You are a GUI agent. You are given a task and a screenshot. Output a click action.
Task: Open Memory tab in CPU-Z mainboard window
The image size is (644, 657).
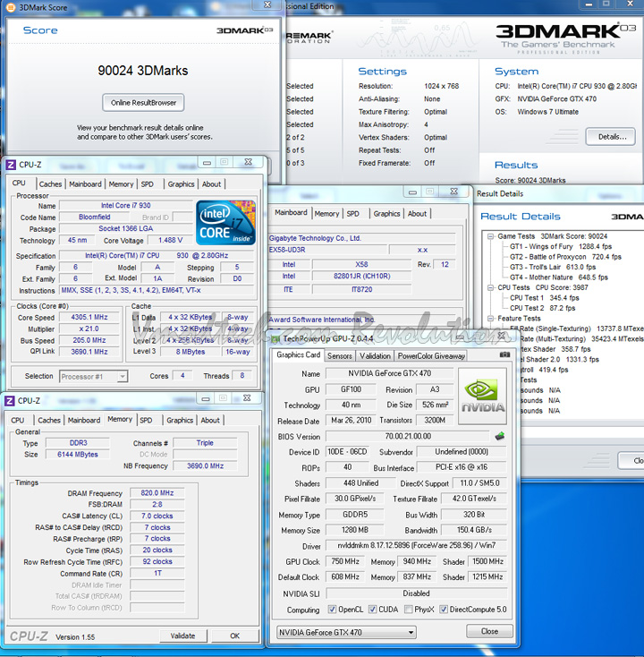point(326,214)
